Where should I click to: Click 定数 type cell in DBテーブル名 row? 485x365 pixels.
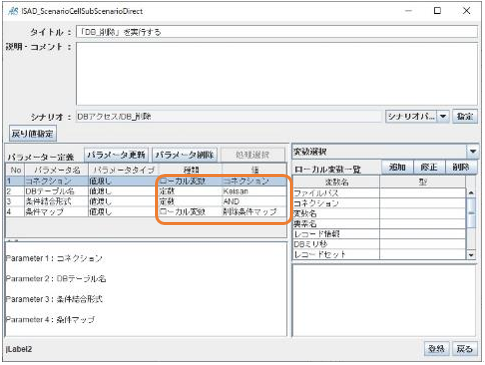coord(190,191)
